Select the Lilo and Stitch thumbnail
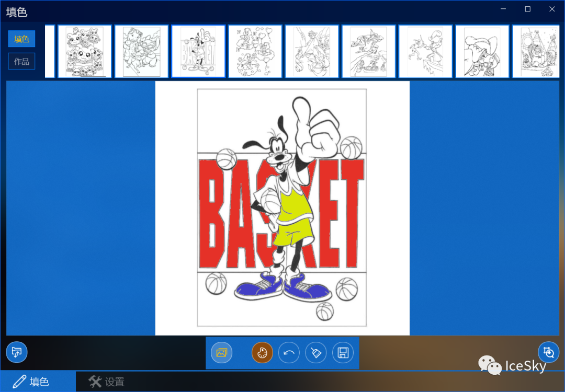The width and height of the screenshot is (565, 392). (142, 51)
